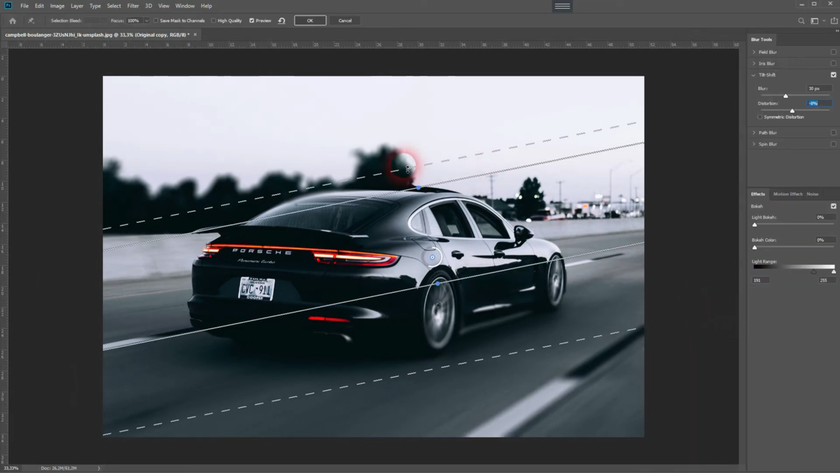This screenshot has height=473, width=840.
Task: Click the share icon at top right
Action: point(834,20)
